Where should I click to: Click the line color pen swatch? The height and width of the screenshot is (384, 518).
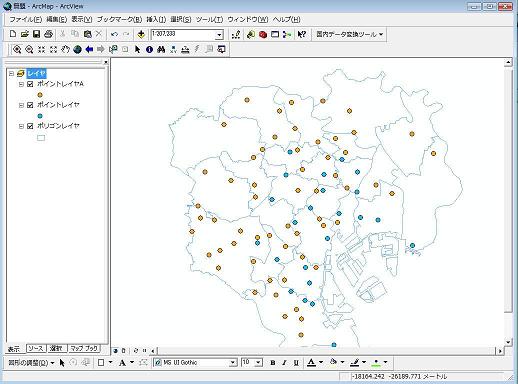coord(355,363)
